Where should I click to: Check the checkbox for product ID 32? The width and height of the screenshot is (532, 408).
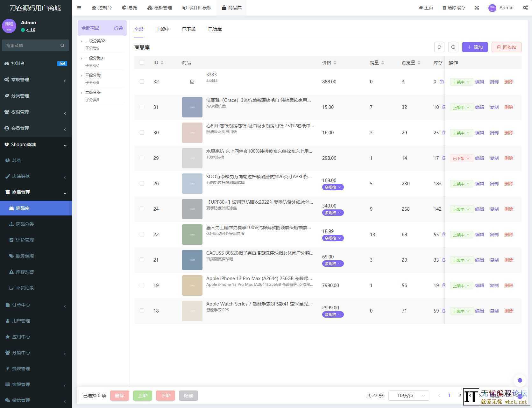tap(142, 81)
